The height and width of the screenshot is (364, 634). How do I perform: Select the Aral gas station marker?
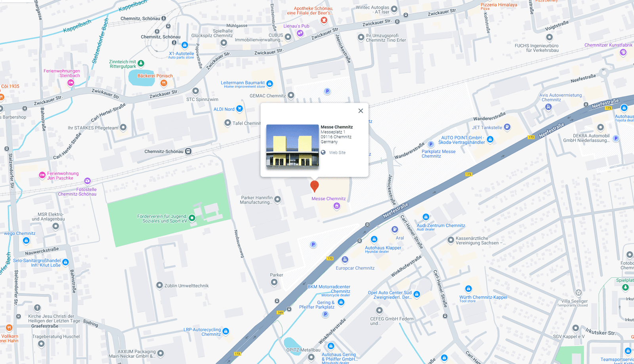tap(395, 229)
